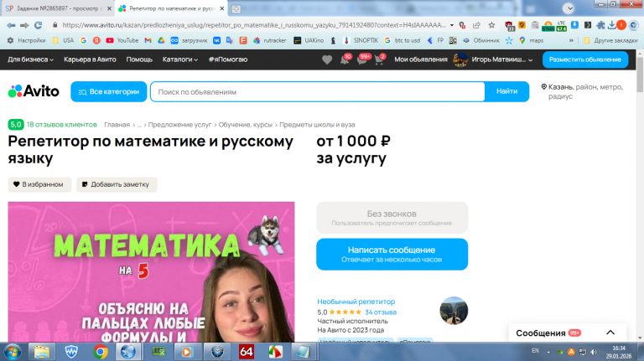
Task: Open Avito favorites heart icon
Action: coord(327,60)
